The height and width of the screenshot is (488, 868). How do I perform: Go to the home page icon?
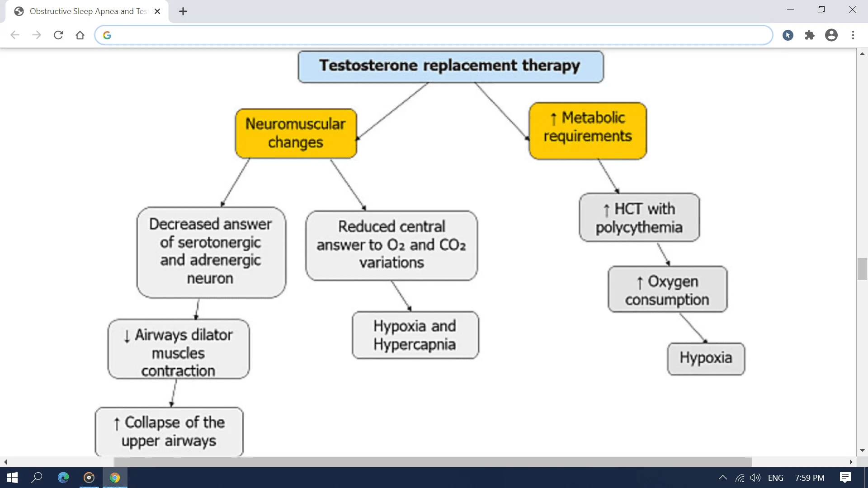coord(80,35)
